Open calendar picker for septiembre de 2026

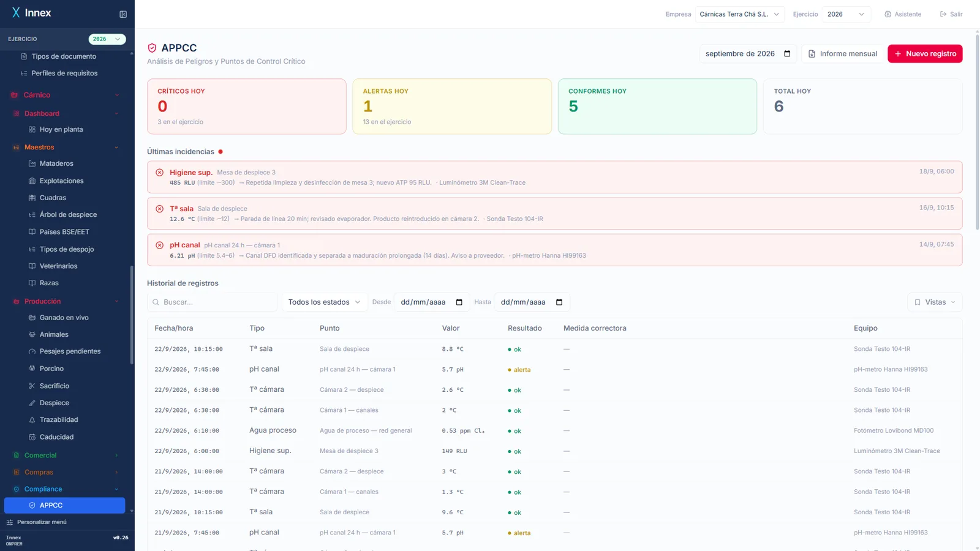[787, 54]
